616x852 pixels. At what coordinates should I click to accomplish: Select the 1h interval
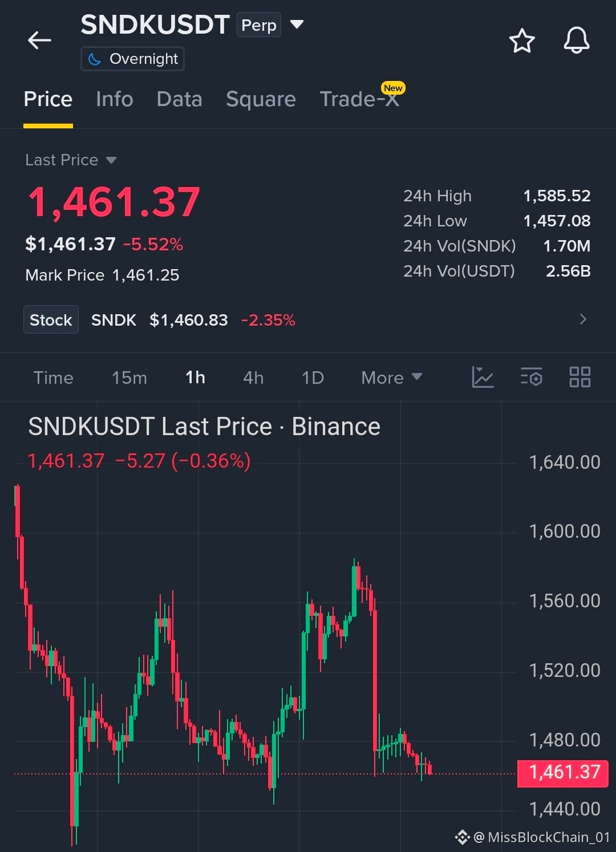[x=195, y=378]
